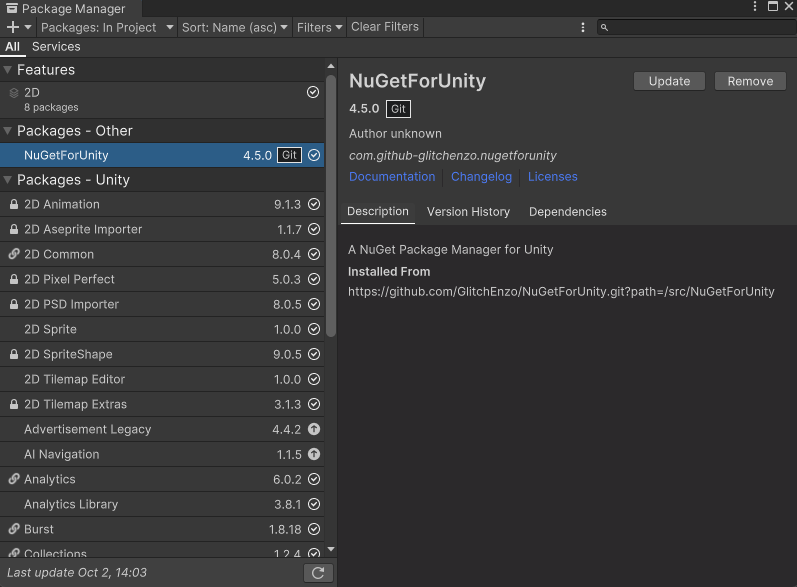The width and height of the screenshot is (797, 587).
Task: Click the plus add package icon
Action: (x=13, y=27)
